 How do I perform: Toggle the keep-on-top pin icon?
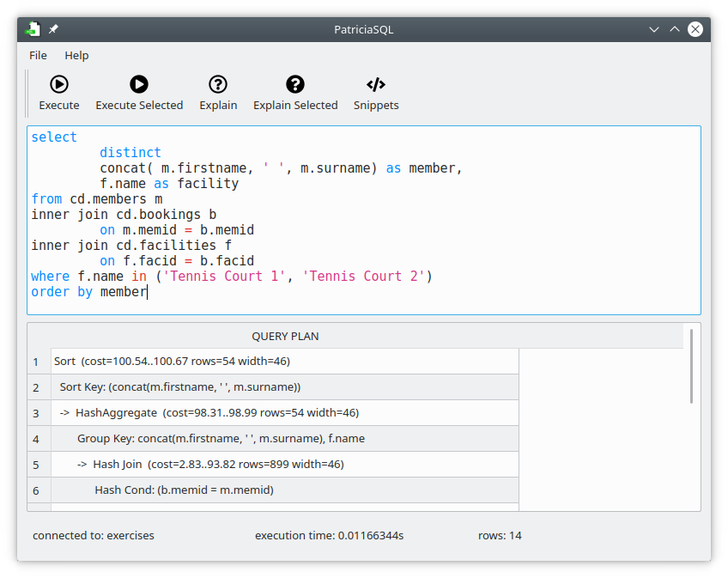[x=52, y=28]
